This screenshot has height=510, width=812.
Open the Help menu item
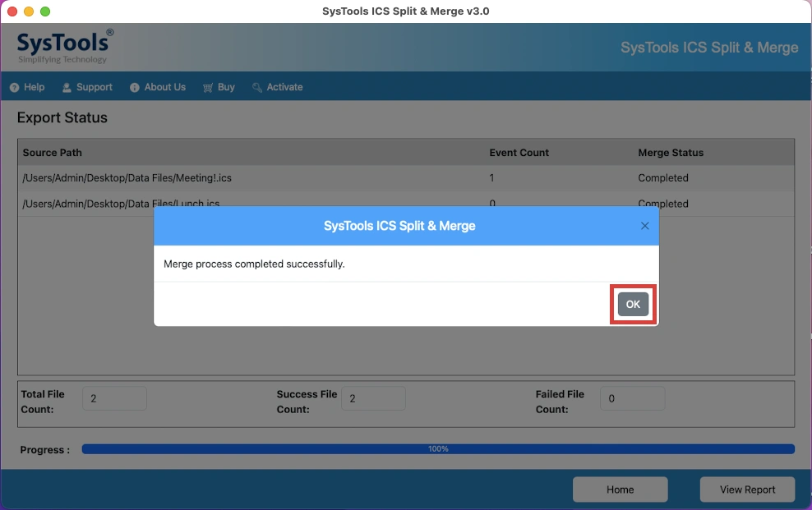[27, 87]
